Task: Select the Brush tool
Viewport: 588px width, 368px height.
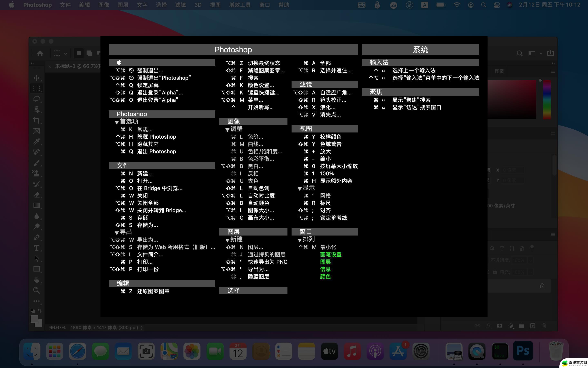Action: 37,163
